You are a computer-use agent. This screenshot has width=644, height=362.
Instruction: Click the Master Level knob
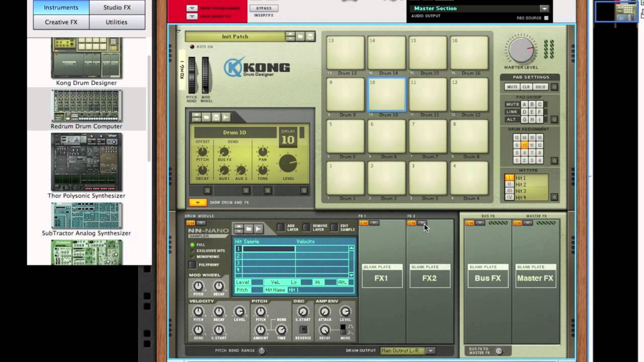pos(521,50)
